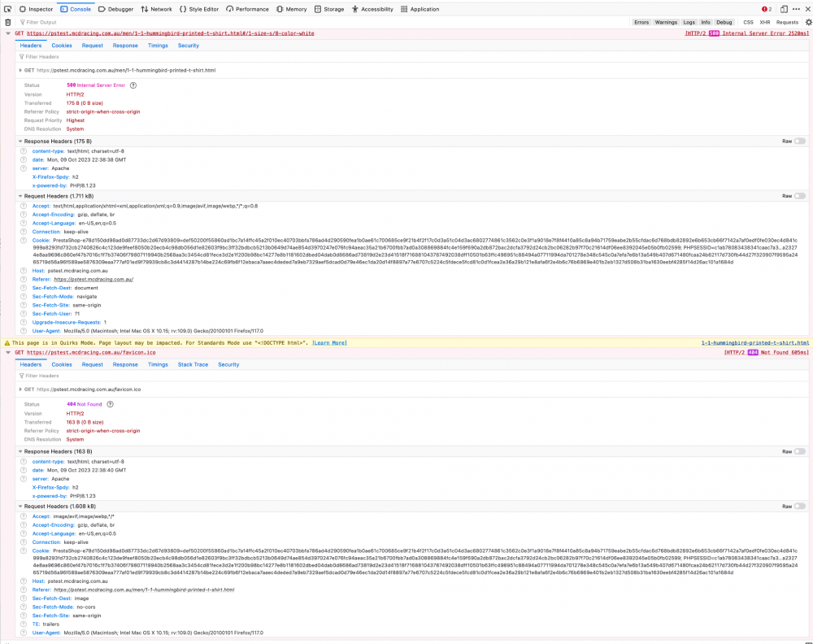Open the Memory panel
Screen dimensions: 813x644
[291, 9]
